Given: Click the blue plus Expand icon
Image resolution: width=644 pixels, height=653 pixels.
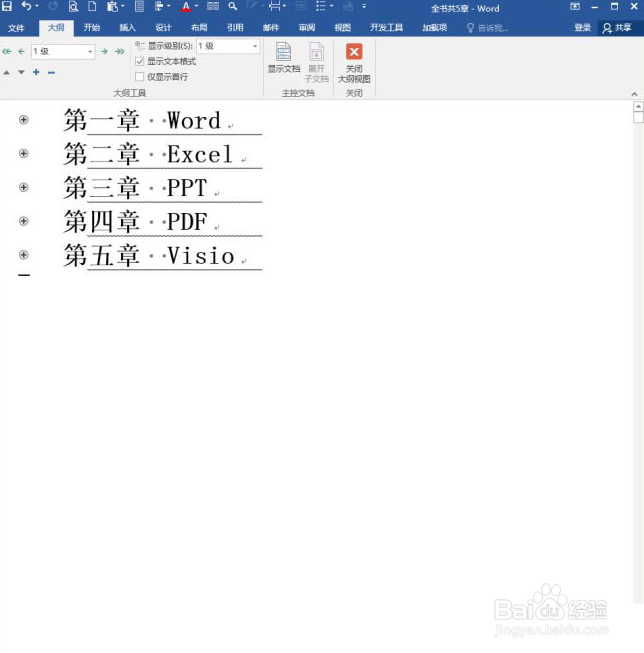Looking at the screenshot, I should pos(36,72).
